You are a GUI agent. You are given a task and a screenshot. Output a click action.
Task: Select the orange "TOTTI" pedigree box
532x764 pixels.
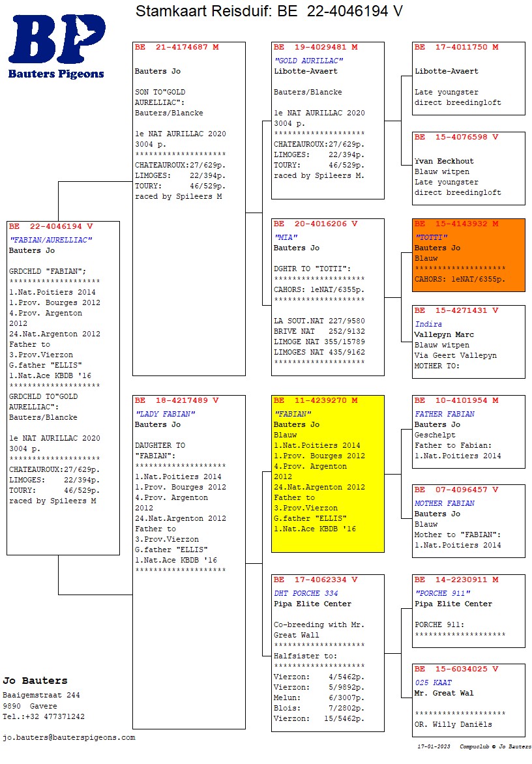[x=468, y=255]
